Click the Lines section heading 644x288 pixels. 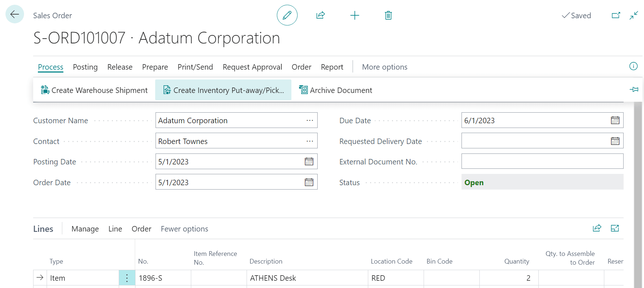pyautogui.click(x=43, y=229)
